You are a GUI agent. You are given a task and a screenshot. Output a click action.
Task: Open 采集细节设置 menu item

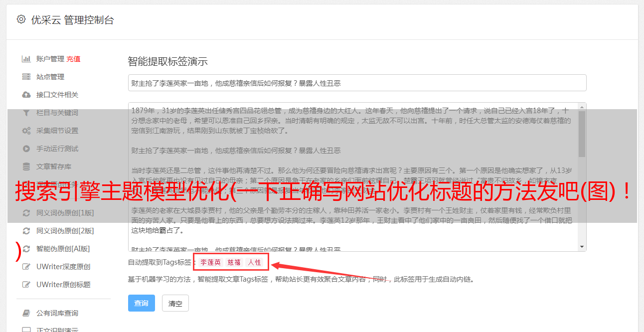point(57,131)
